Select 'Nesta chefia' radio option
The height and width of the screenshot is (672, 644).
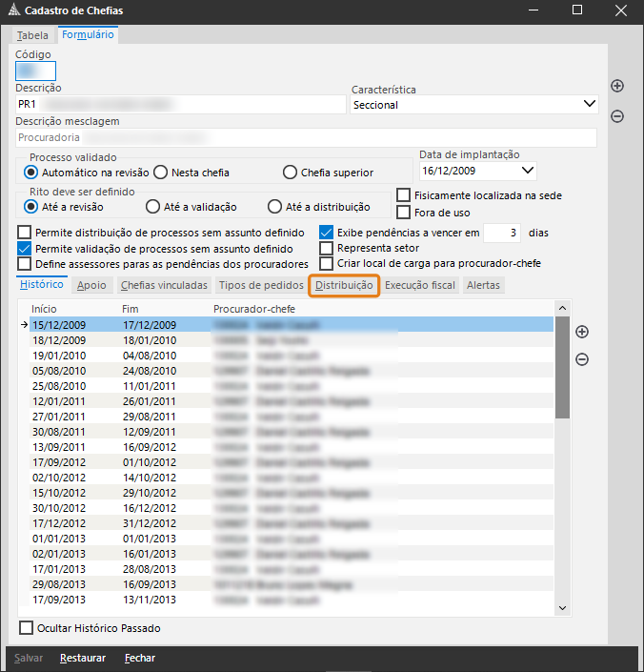coord(161,173)
